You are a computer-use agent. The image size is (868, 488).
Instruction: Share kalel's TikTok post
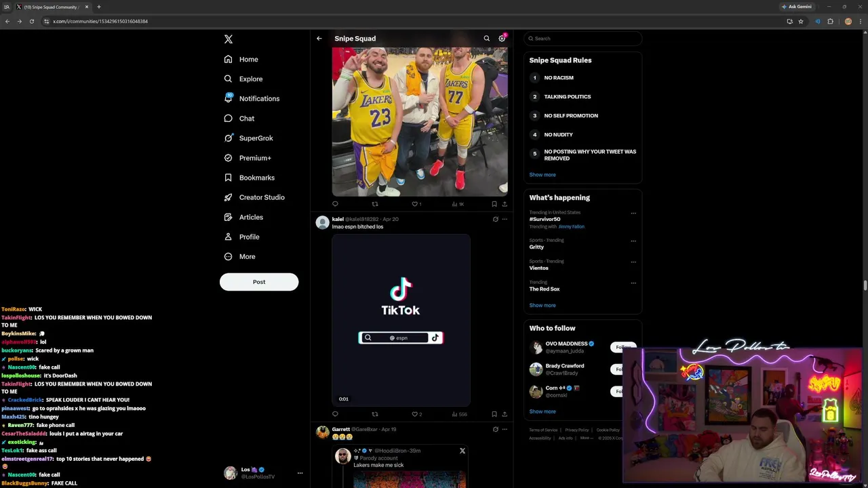coord(505,414)
